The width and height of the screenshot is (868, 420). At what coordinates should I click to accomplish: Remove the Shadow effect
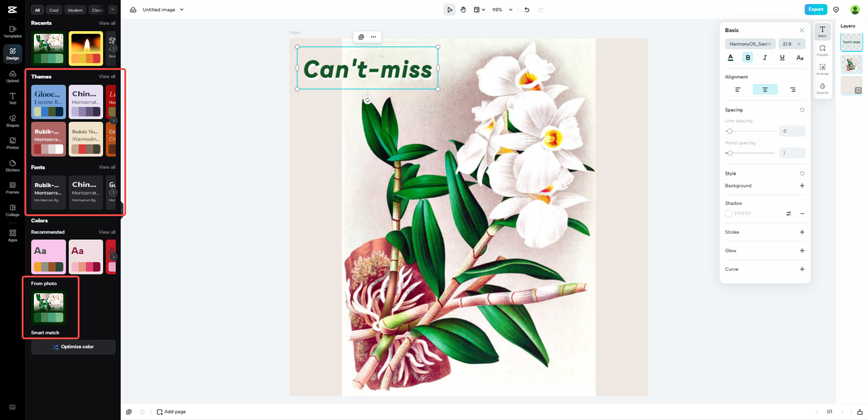click(x=802, y=213)
